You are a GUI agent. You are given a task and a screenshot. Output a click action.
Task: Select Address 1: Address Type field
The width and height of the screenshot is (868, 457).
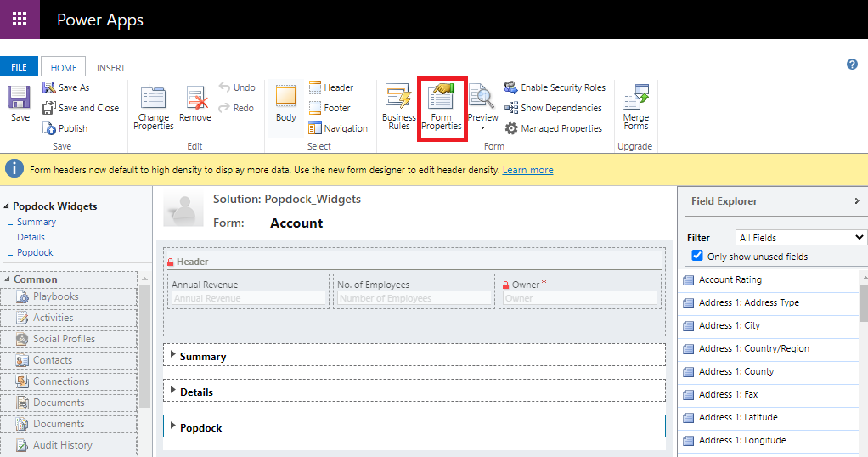point(769,303)
